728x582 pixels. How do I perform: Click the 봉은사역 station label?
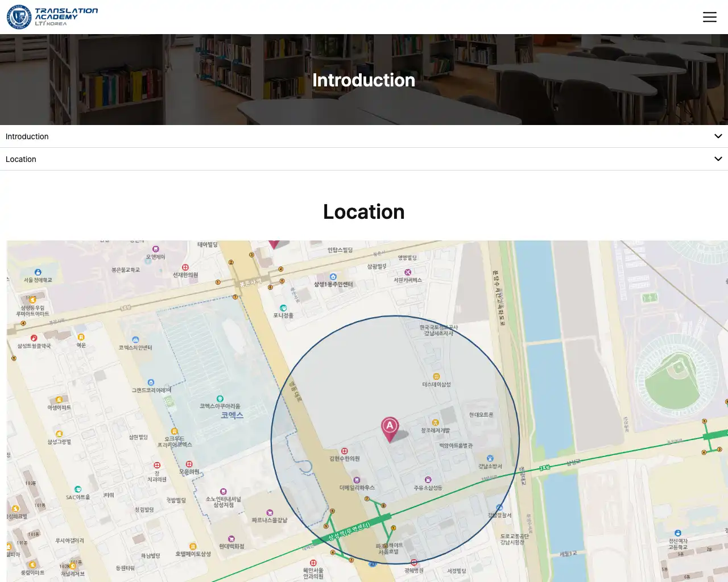pyautogui.click(x=250, y=282)
